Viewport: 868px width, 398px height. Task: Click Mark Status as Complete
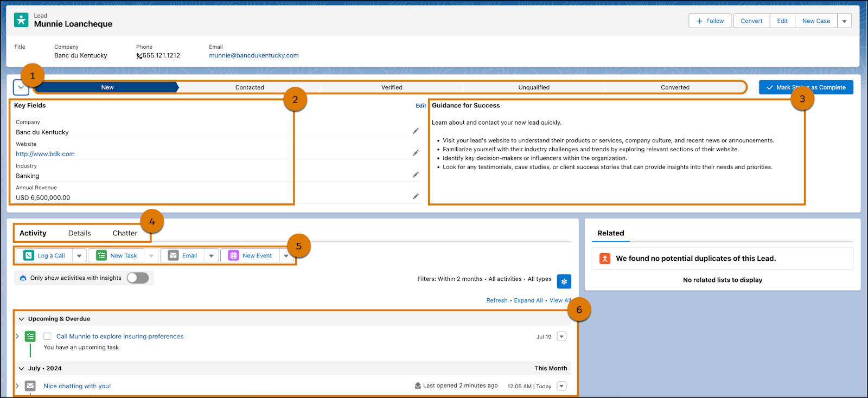pyautogui.click(x=806, y=87)
